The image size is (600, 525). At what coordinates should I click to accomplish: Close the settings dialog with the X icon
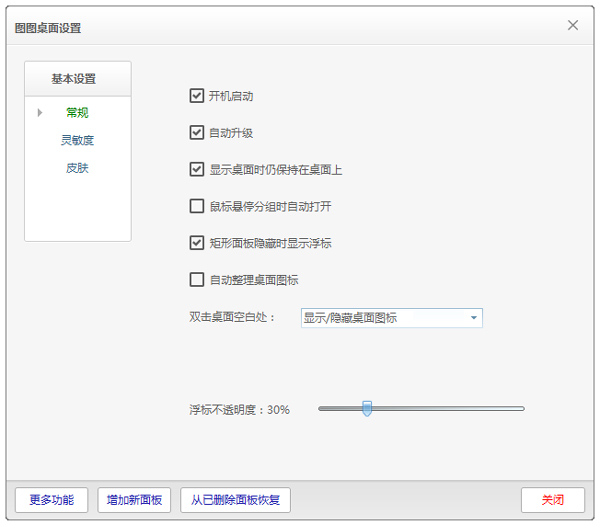[573, 25]
